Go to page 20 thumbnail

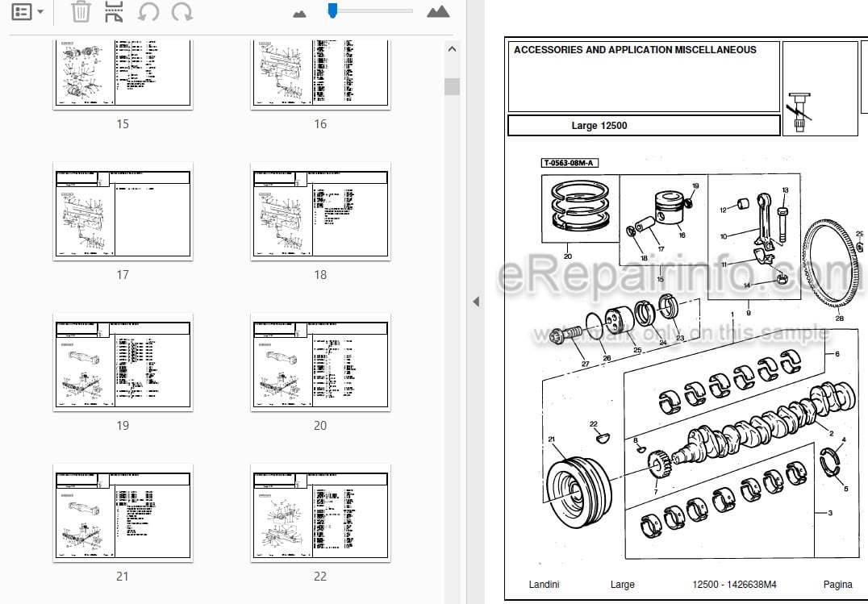[x=320, y=362]
